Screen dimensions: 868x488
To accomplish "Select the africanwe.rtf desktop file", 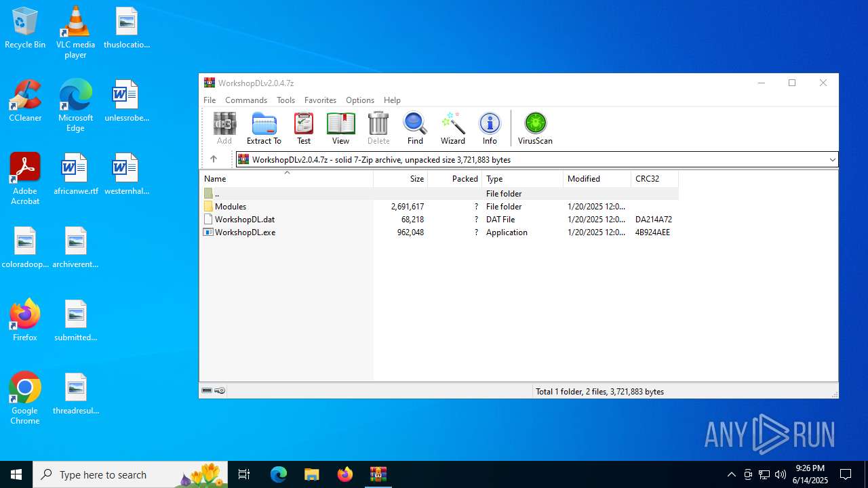I will [x=75, y=174].
